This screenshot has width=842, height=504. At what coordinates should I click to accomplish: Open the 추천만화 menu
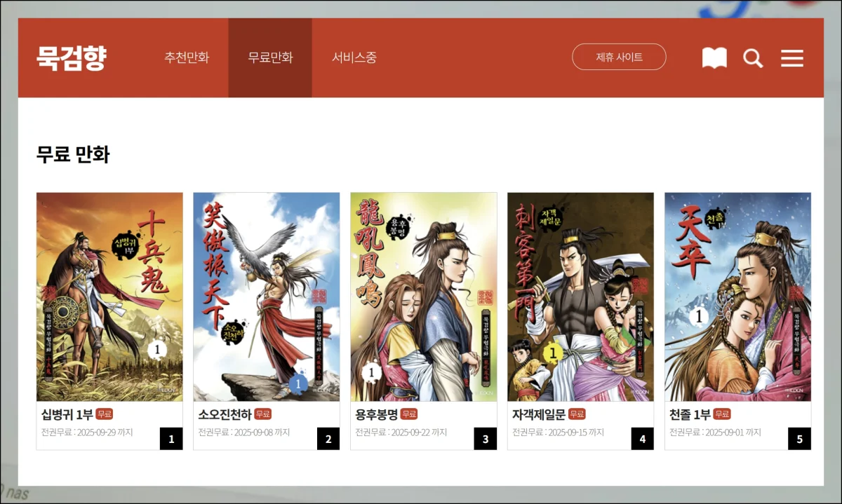187,57
